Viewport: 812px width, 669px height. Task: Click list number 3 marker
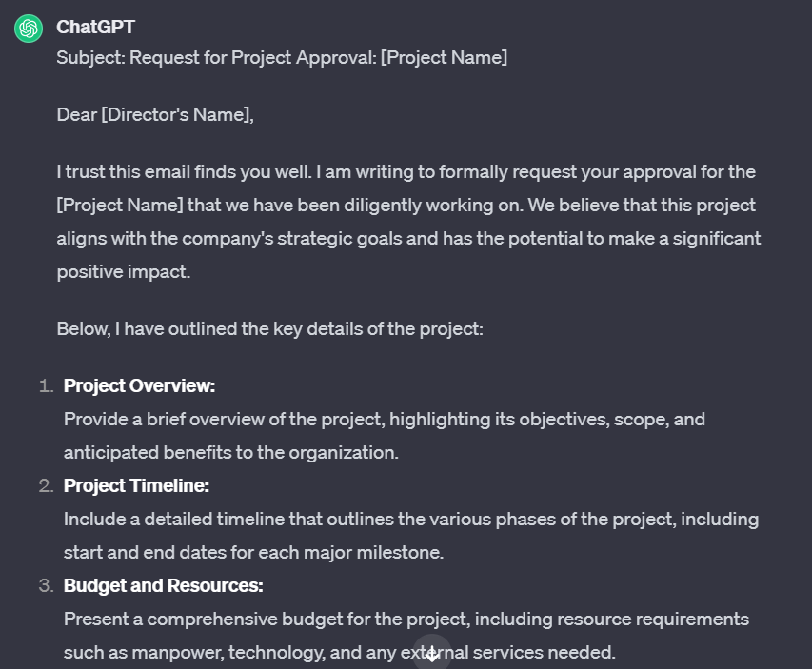[x=46, y=585]
